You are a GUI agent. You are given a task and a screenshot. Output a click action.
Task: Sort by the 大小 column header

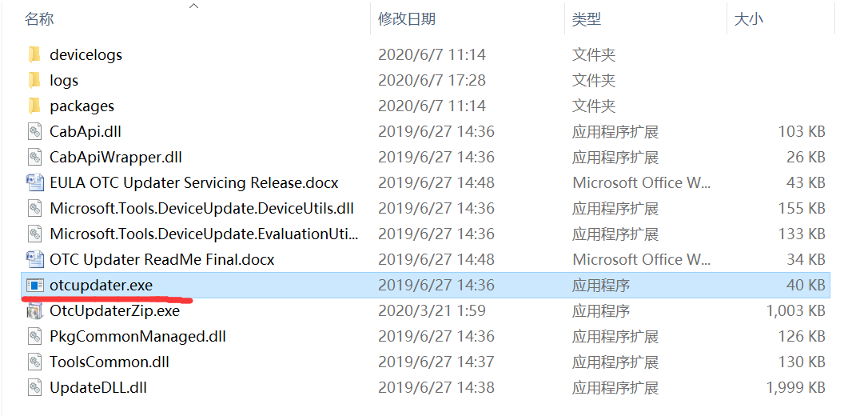point(749,19)
